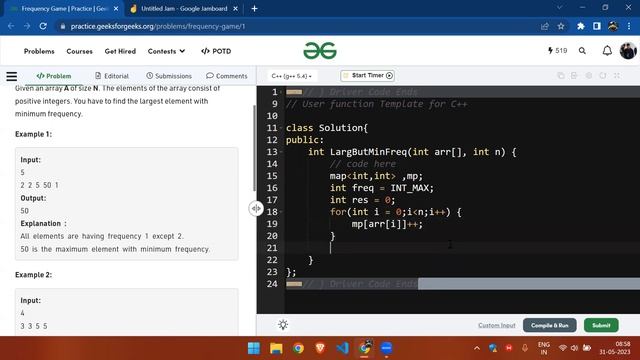Share this page icon in address bar
640x360 pixels.
tap(544, 26)
